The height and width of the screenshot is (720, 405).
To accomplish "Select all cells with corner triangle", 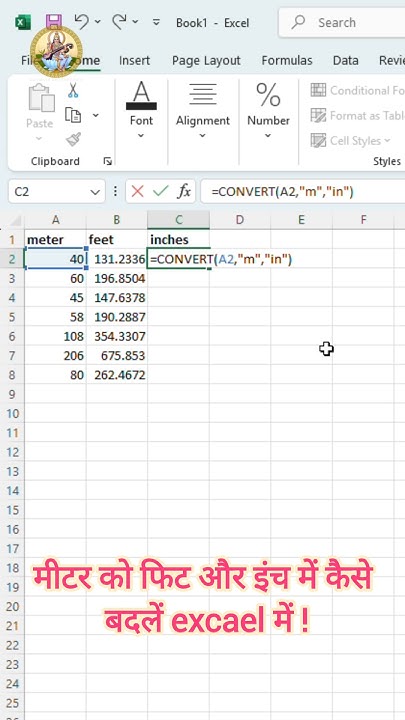I will [15, 221].
